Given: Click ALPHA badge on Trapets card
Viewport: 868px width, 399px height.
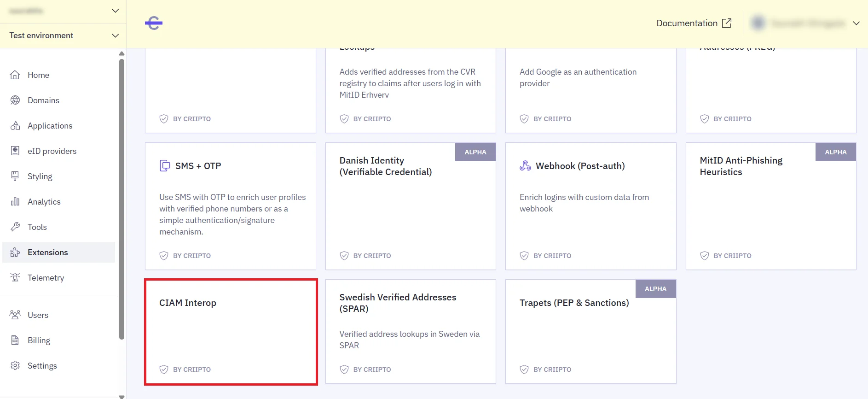Looking at the screenshot, I should (x=656, y=289).
